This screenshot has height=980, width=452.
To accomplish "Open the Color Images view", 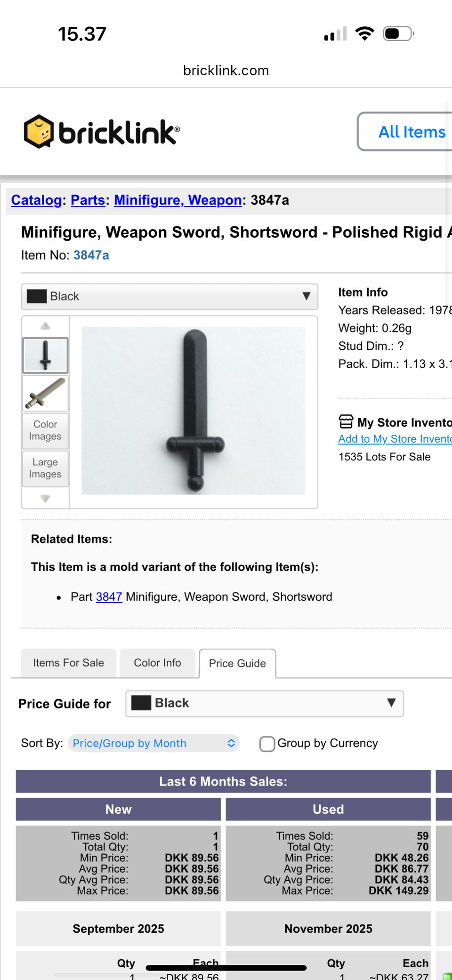I will tap(45, 430).
